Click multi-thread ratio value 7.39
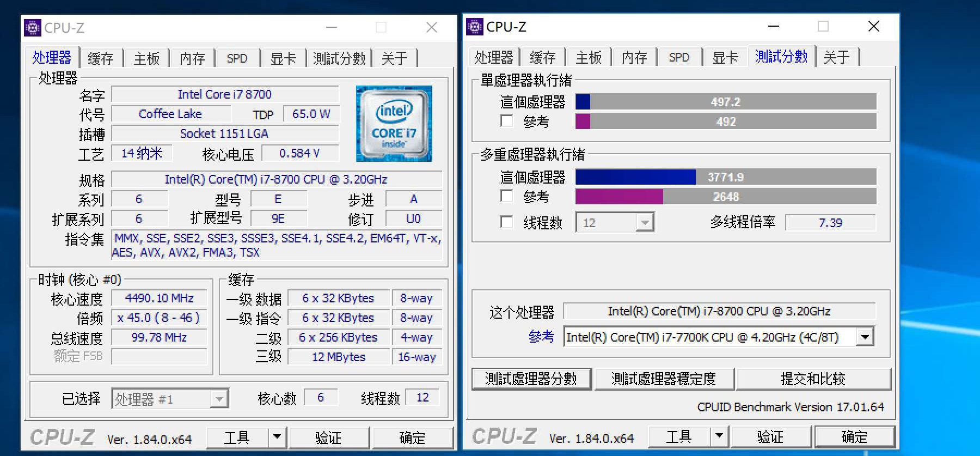 [x=830, y=222]
